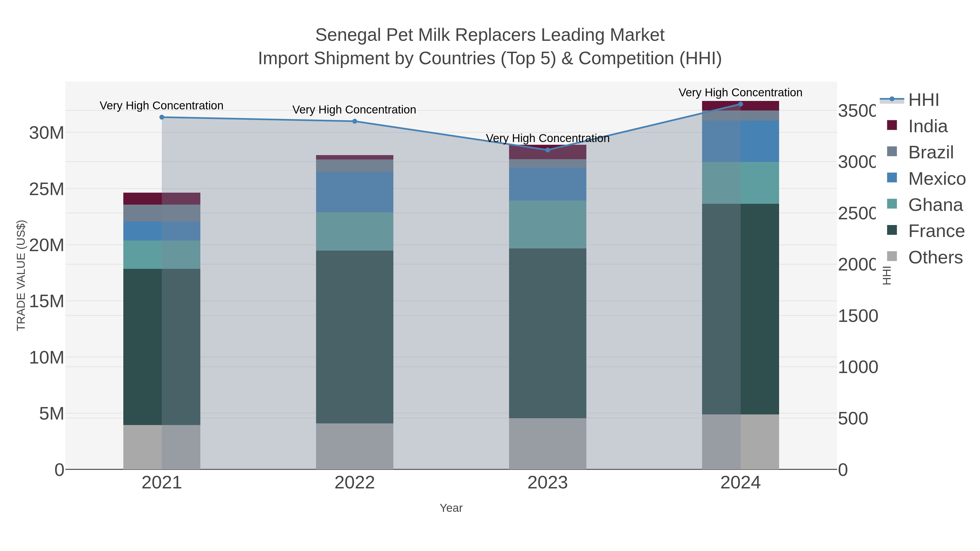Click the 'Very High Concentration' label above 2022
Viewport: 980px width, 551px height.
[354, 110]
